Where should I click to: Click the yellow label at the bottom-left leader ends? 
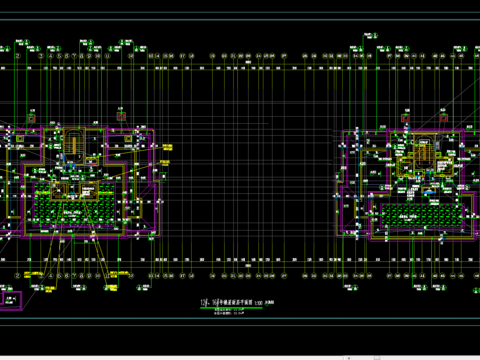click(x=49, y=289)
